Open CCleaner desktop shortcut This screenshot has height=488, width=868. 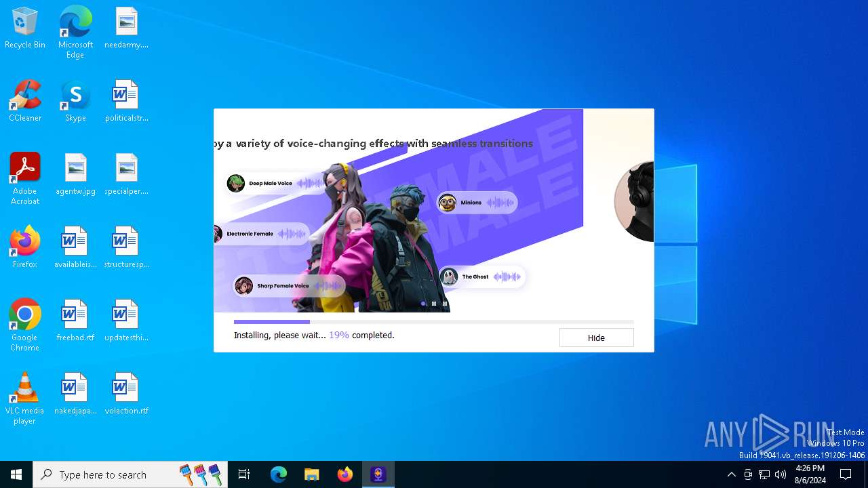click(x=25, y=102)
